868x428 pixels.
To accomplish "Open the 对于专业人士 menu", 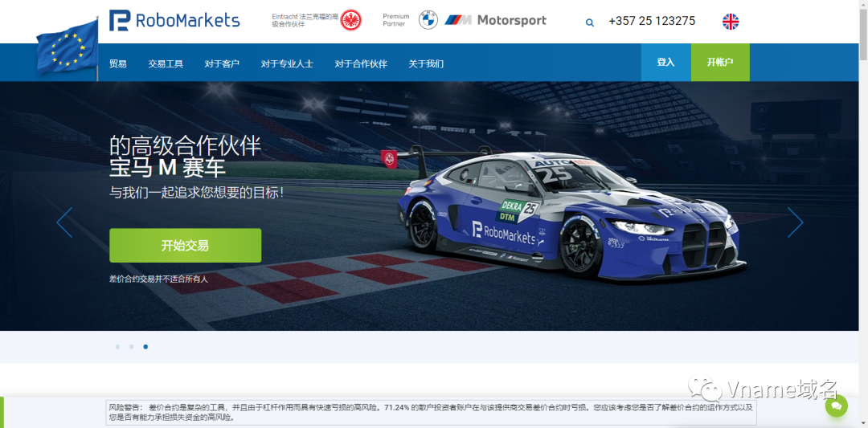I will pos(287,63).
